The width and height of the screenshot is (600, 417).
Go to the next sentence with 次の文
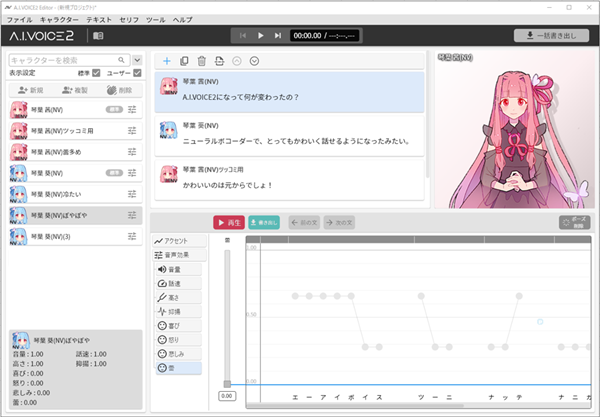(x=339, y=223)
